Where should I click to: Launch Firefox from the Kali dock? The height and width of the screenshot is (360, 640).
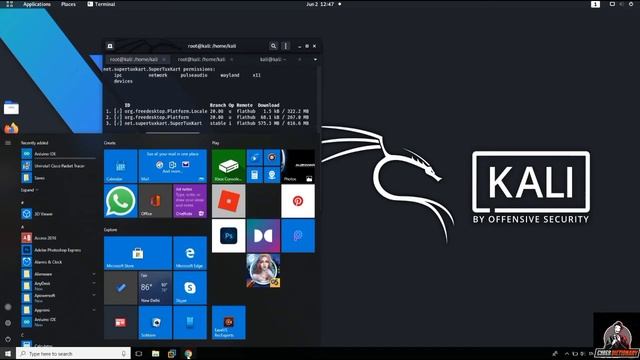tap(11, 129)
